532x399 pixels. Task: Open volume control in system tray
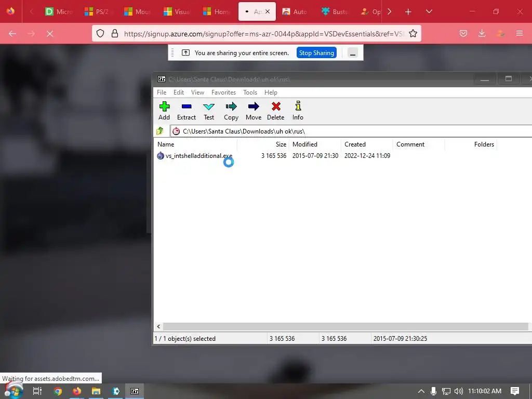pos(458,391)
